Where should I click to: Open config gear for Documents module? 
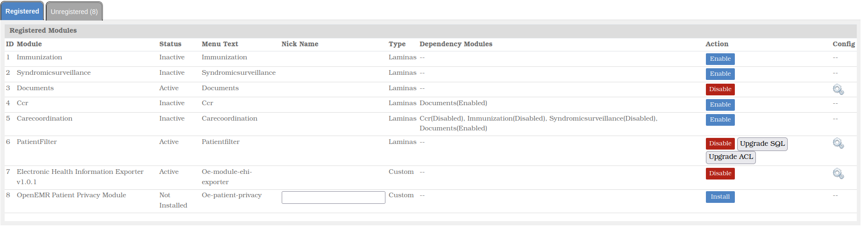point(838,89)
